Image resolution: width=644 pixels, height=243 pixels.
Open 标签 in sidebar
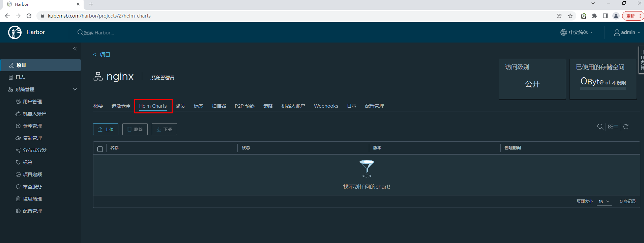pyautogui.click(x=28, y=162)
